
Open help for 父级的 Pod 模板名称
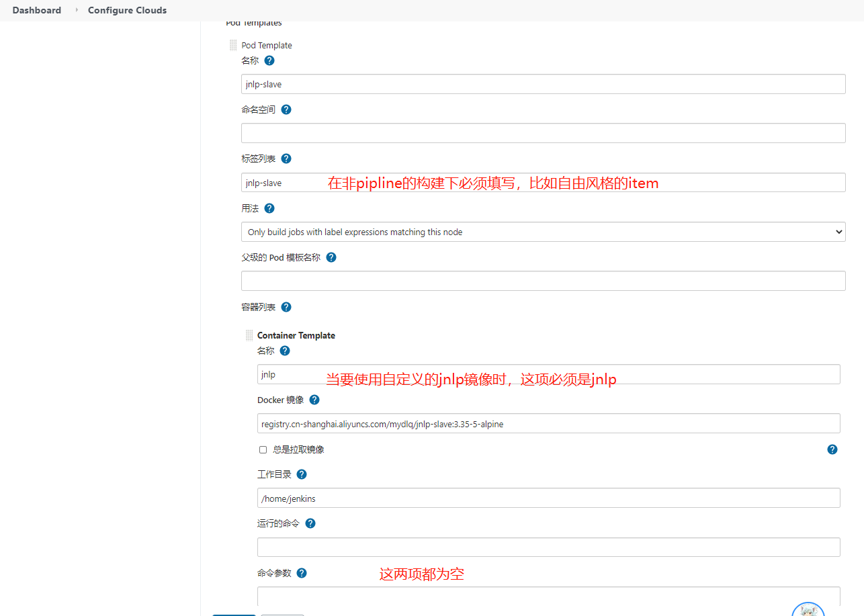pos(331,257)
